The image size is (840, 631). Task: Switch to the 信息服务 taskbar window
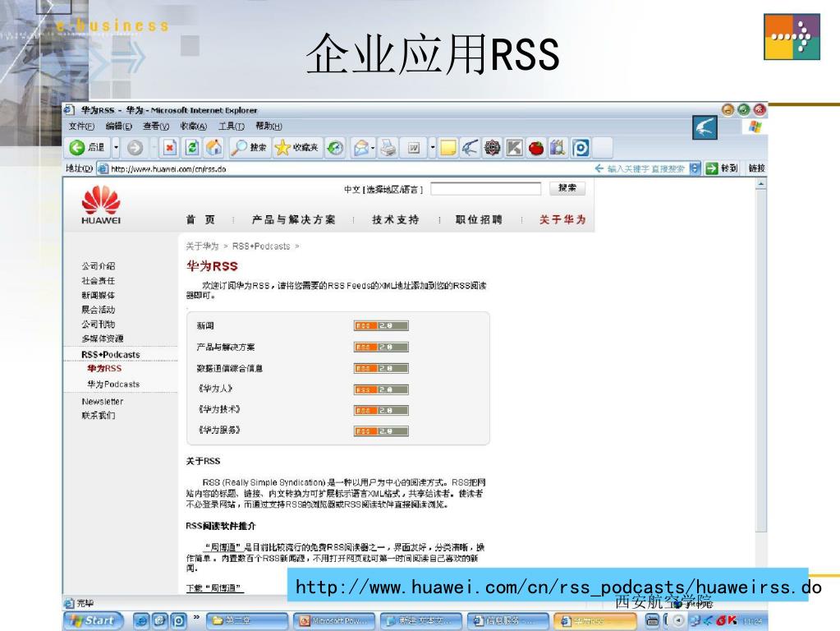507,621
